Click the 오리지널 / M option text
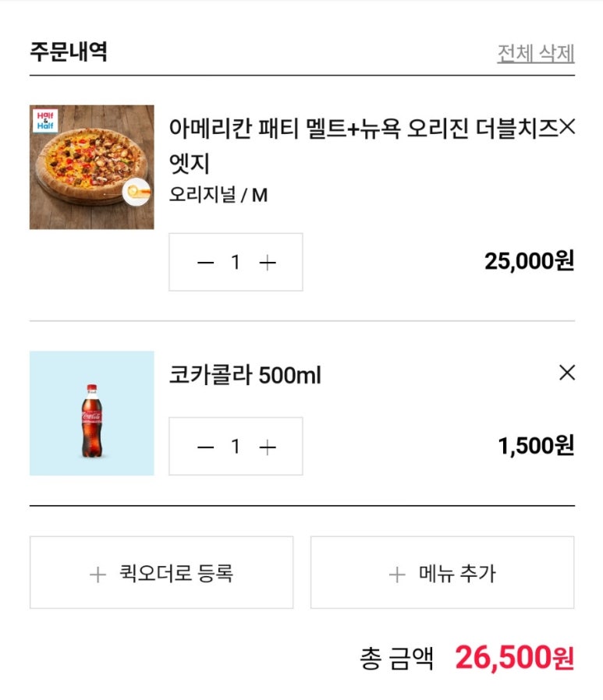Screen dimensions: 603x700 218,195
